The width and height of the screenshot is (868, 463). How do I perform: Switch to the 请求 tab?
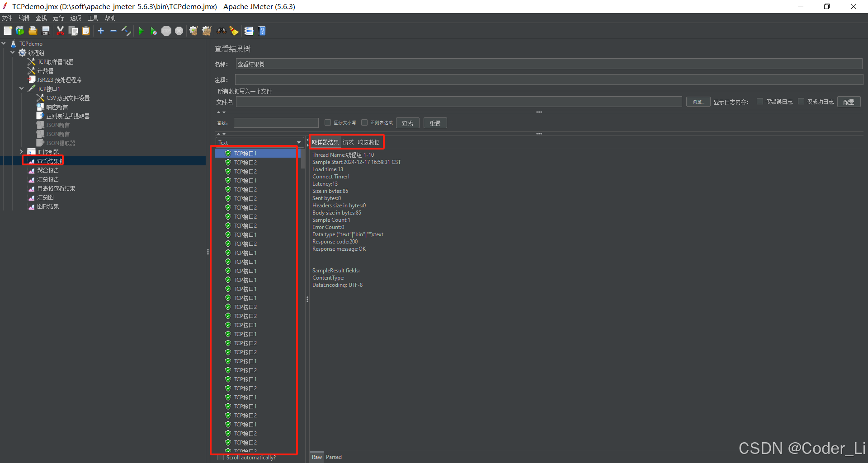click(348, 142)
